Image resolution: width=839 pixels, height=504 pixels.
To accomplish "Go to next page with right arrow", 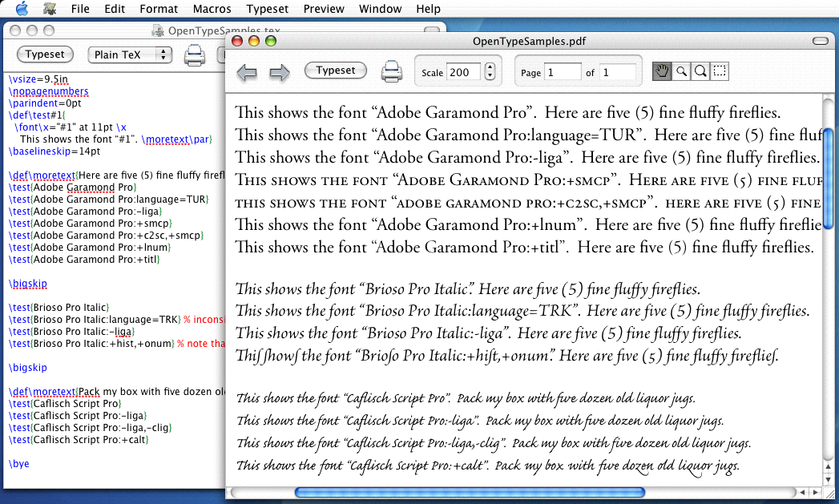I will 280,72.
